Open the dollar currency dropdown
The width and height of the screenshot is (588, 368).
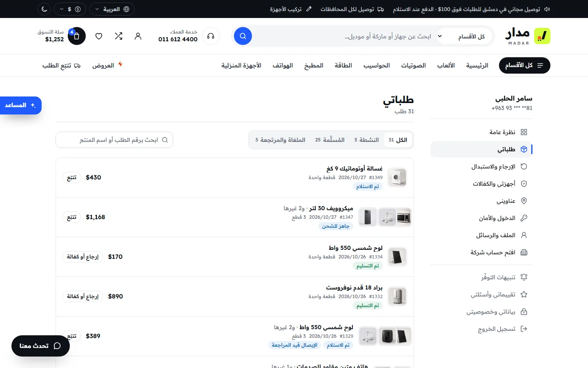pyautogui.click(x=70, y=9)
